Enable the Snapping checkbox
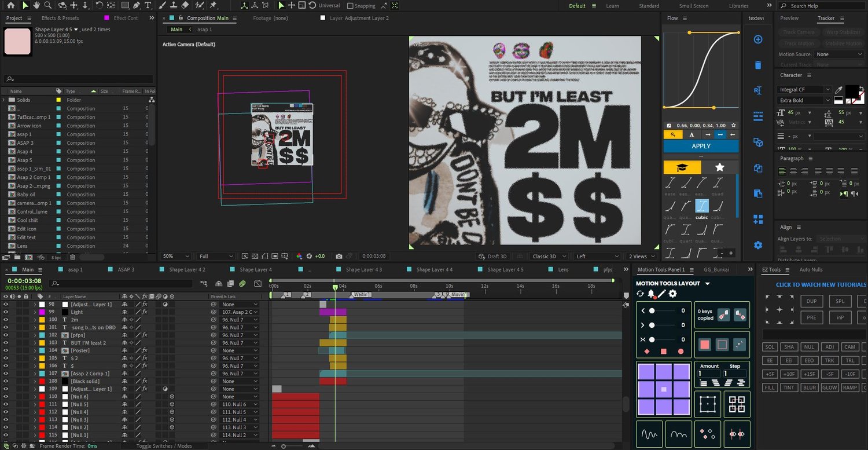This screenshot has height=450, width=868. (350, 6)
